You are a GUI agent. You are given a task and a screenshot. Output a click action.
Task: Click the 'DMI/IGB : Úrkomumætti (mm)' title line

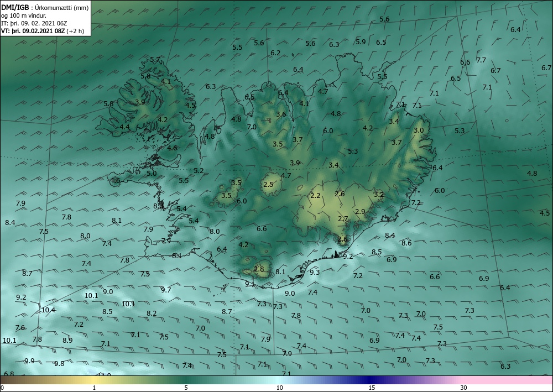(x=45, y=7)
